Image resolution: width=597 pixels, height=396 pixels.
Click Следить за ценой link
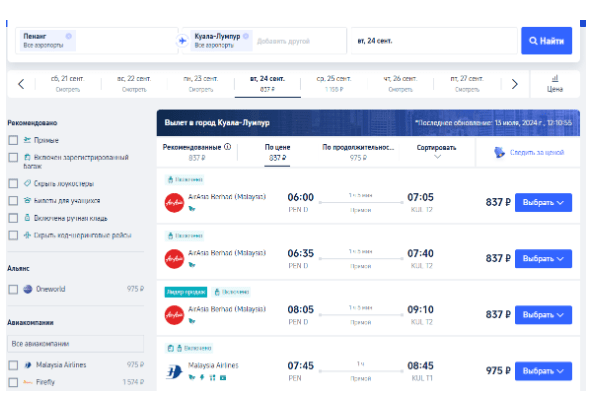[537, 152]
